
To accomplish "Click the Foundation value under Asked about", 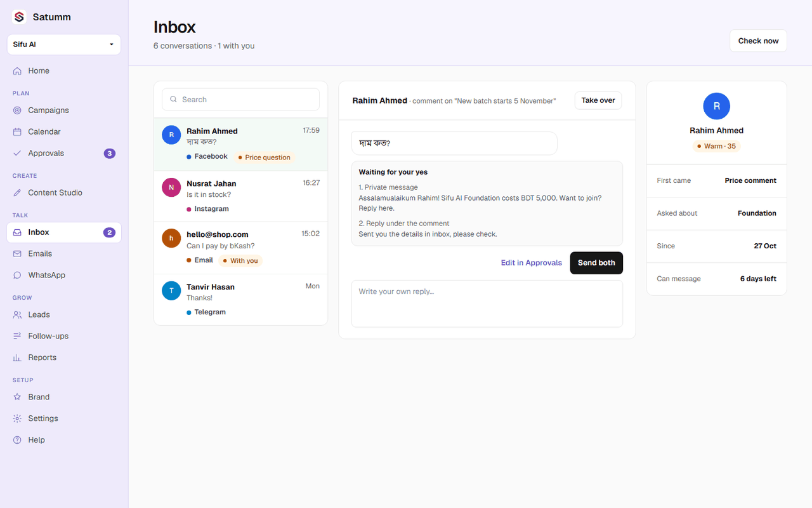I will point(757,213).
